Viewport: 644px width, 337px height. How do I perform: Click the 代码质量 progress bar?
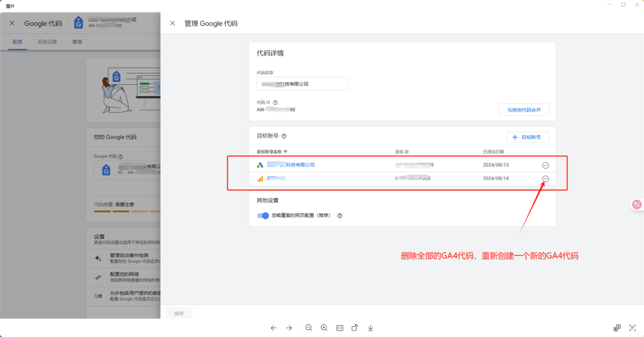point(127,211)
